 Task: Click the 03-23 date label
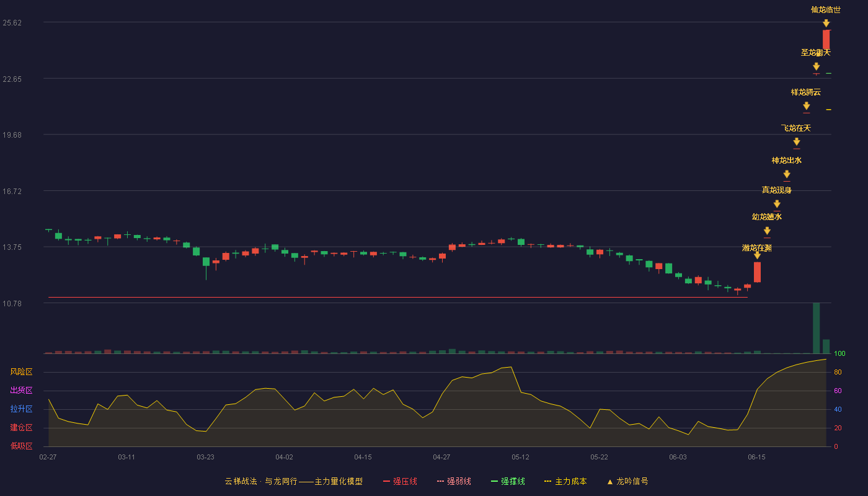tap(205, 457)
